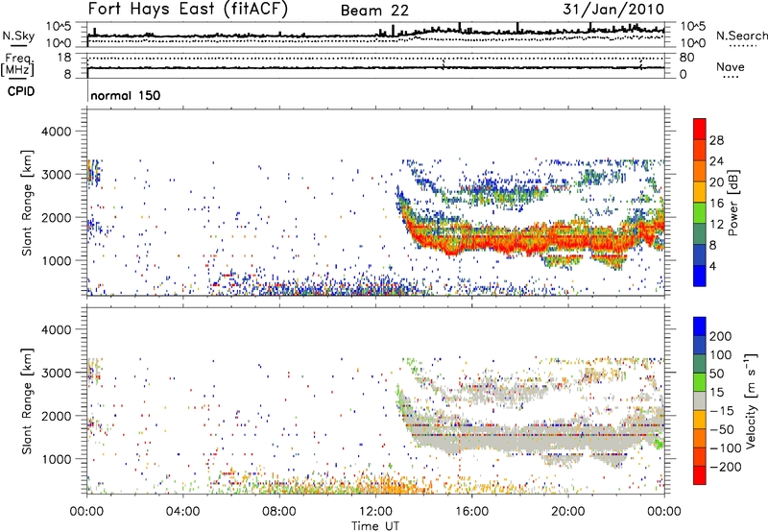Screen dimensions: 768x532
Task: Click the dark blue top segment of Velocity colorbar
Action: pyautogui.click(x=700, y=326)
